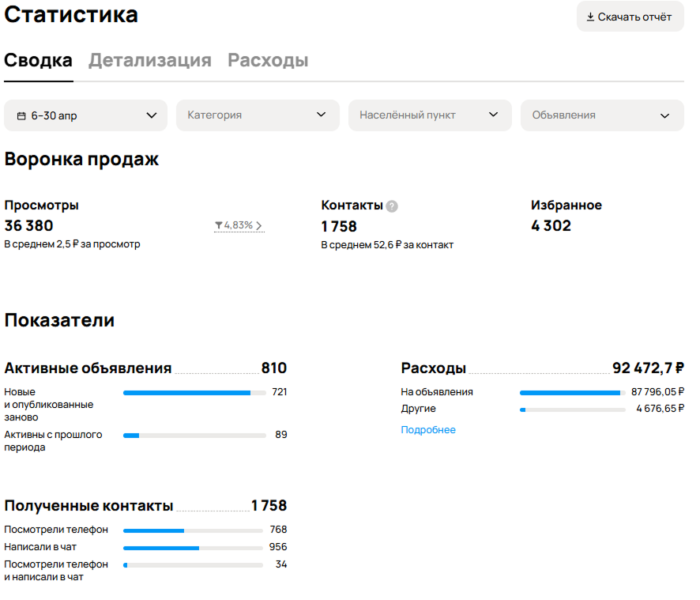The width and height of the screenshot is (700, 600).
Task: Switch to the «Расходы» tab
Action: (268, 59)
